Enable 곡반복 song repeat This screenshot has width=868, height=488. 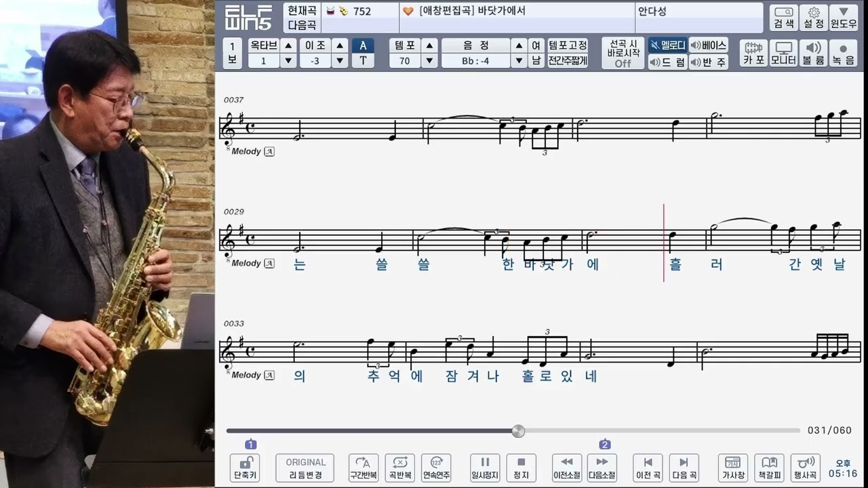pyautogui.click(x=399, y=468)
